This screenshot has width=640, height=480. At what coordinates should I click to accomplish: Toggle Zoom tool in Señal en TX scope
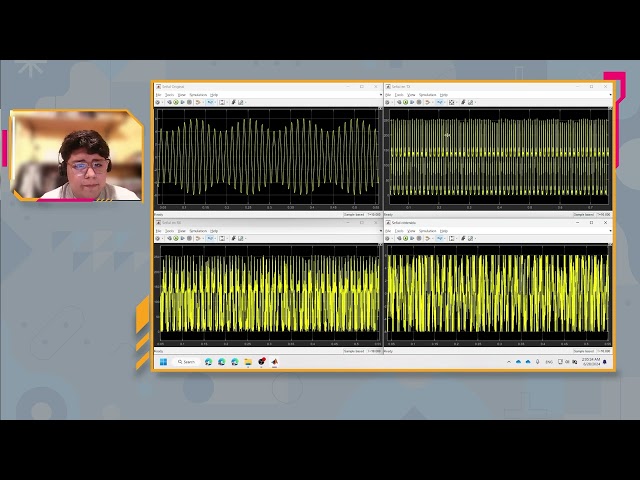[440, 102]
